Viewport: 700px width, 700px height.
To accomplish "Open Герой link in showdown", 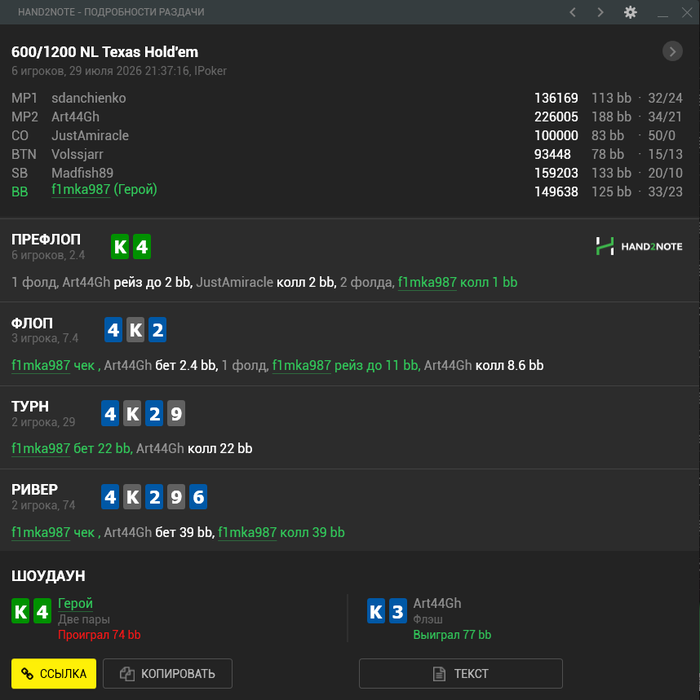I will point(75,603).
